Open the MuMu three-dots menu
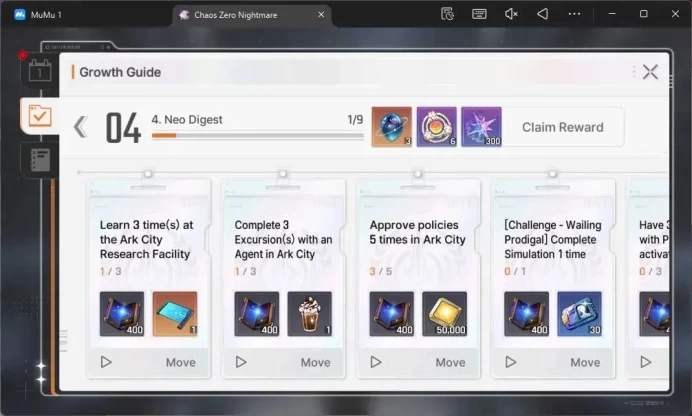The width and height of the screenshot is (692, 416). tap(574, 14)
